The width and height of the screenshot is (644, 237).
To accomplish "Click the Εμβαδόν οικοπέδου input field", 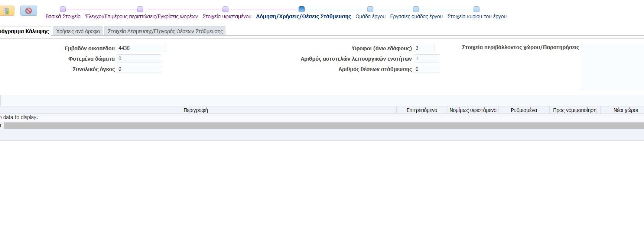I will 141,48.
